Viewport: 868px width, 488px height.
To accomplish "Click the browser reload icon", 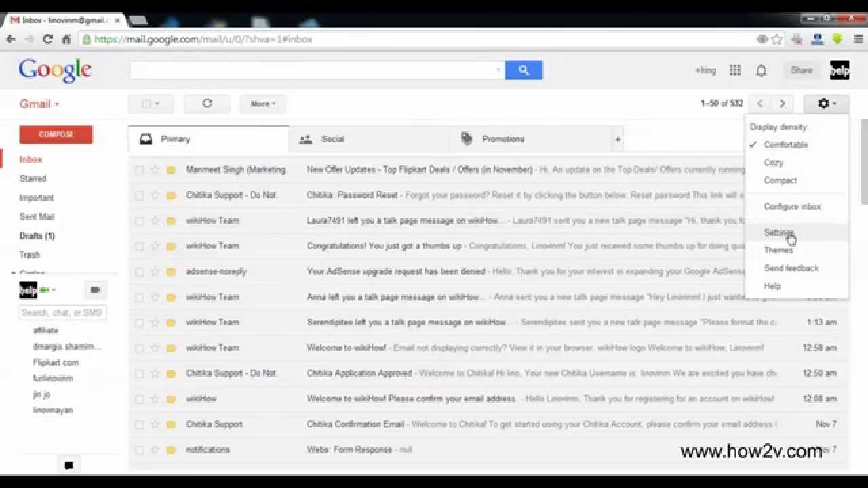I will [x=47, y=39].
